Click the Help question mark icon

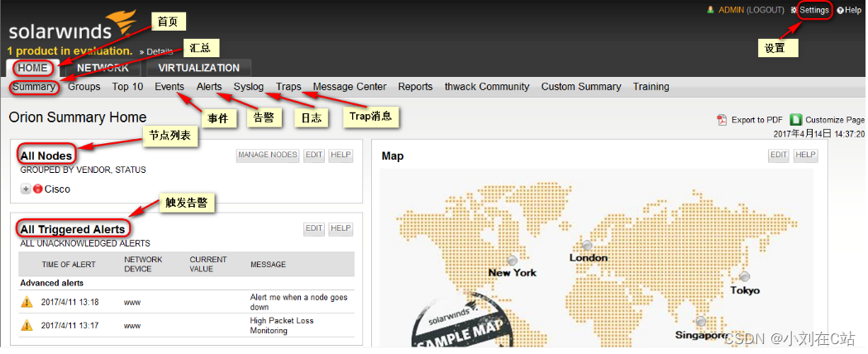[840, 10]
